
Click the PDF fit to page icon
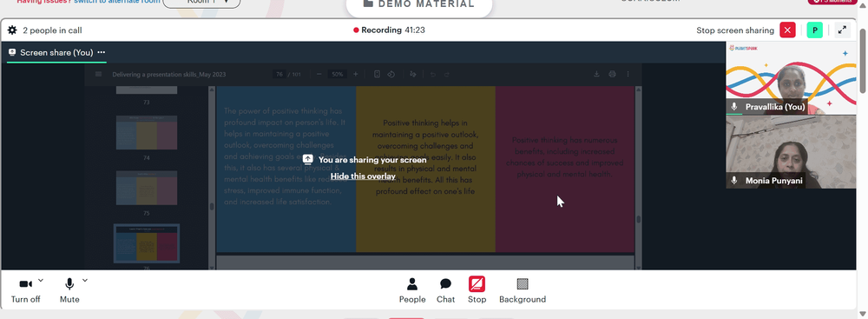377,74
